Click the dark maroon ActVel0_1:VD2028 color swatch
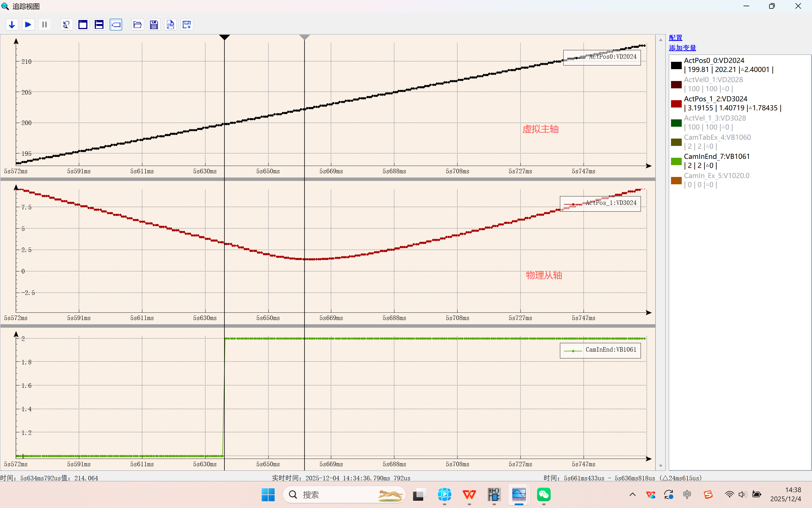 tap(676, 84)
